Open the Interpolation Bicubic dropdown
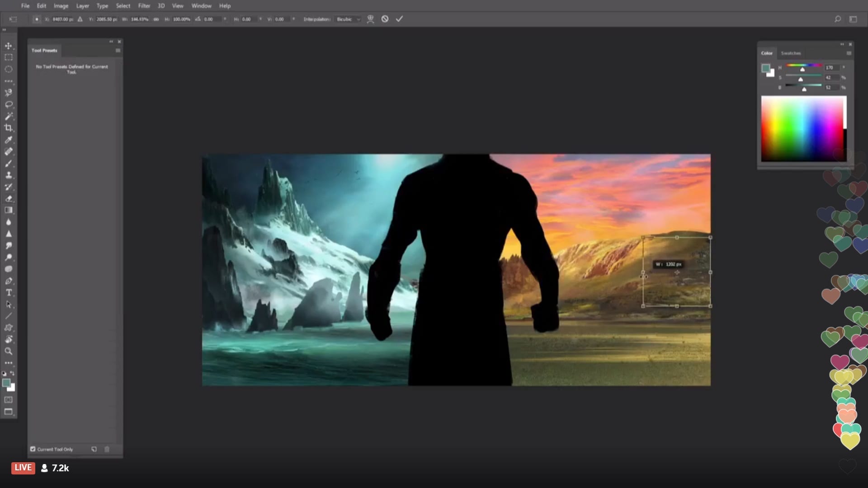Image resolution: width=868 pixels, height=488 pixels. 348,19
